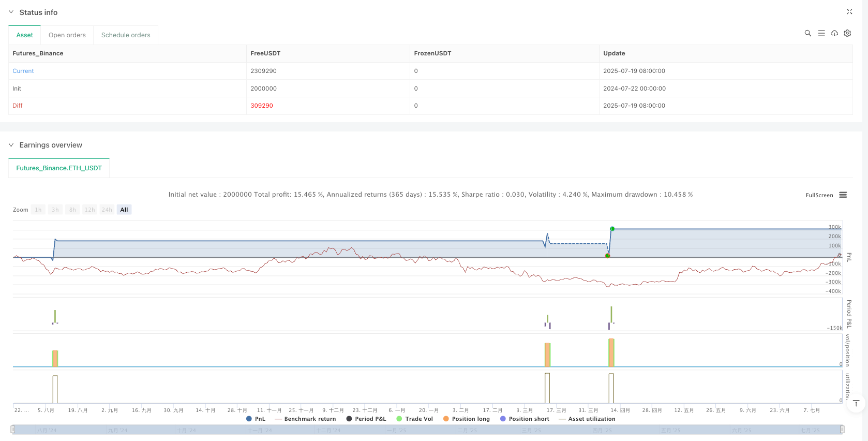Collapse the Earnings overview section
This screenshot has width=868, height=441.
pyautogui.click(x=11, y=145)
